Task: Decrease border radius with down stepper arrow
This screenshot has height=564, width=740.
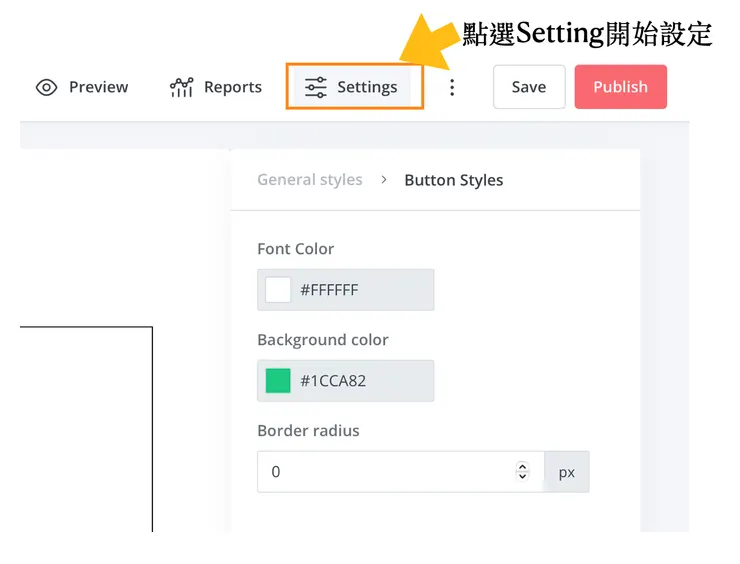Action: click(522, 477)
